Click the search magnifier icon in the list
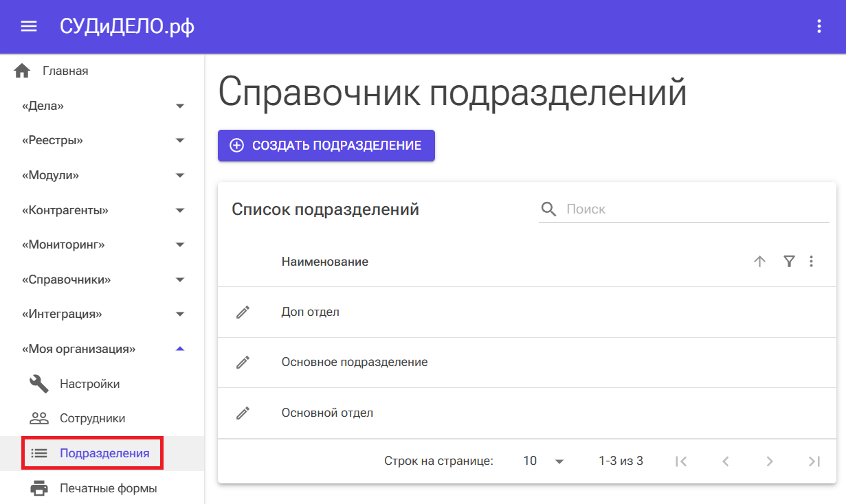The width and height of the screenshot is (846, 504). coord(548,208)
